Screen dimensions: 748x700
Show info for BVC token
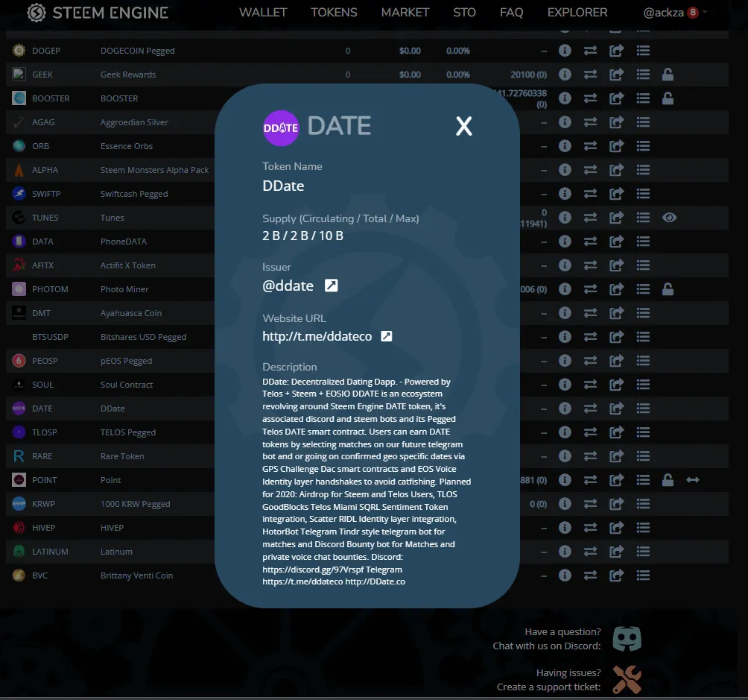point(565,576)
